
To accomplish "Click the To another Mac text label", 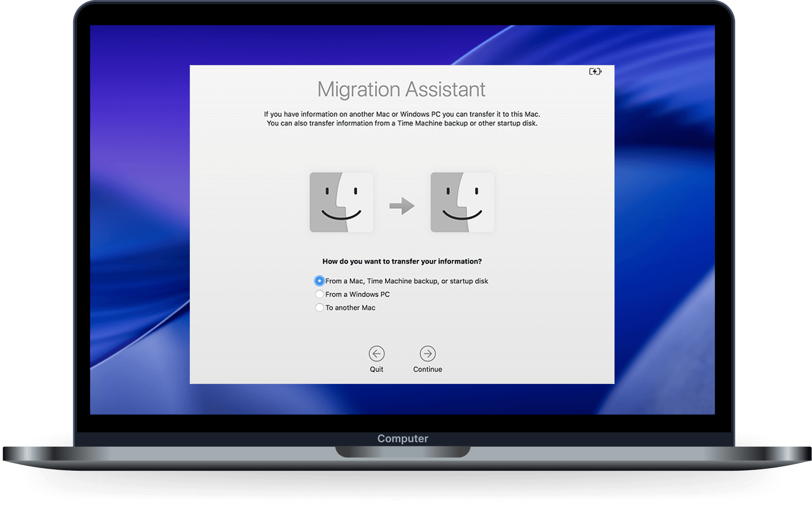I will [x=352, y=307].
